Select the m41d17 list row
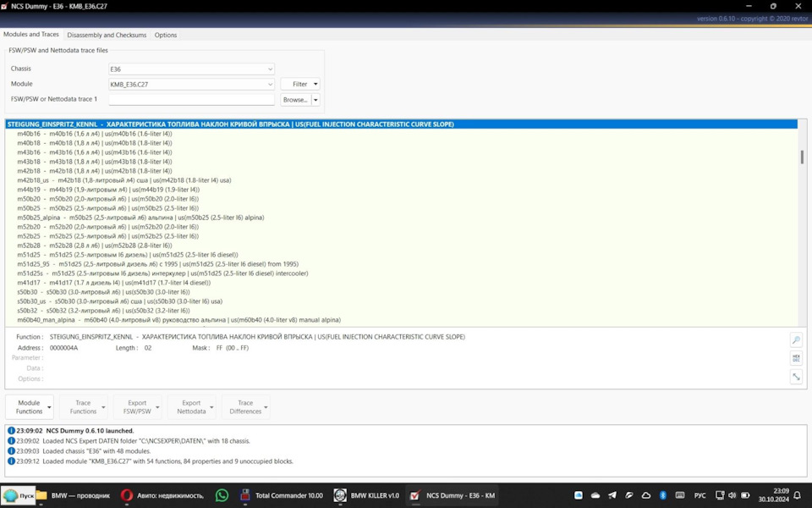The image size is (812, 508). coord(401,283)
